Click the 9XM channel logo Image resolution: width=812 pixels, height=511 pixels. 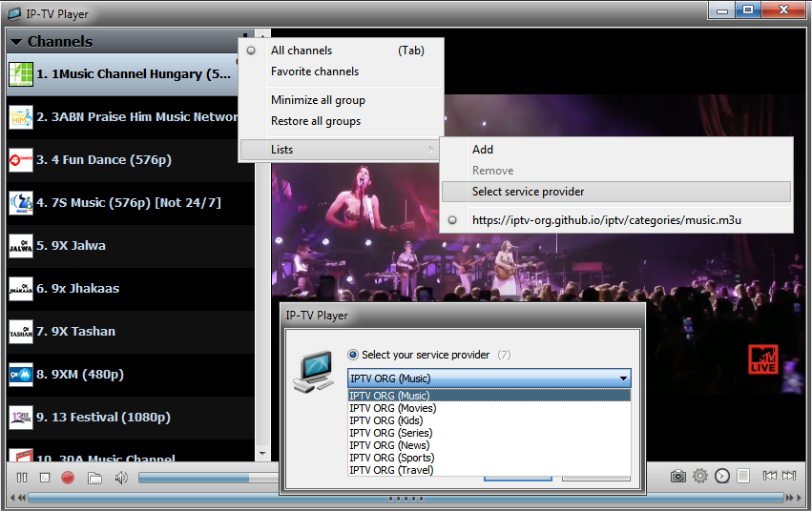21,375
